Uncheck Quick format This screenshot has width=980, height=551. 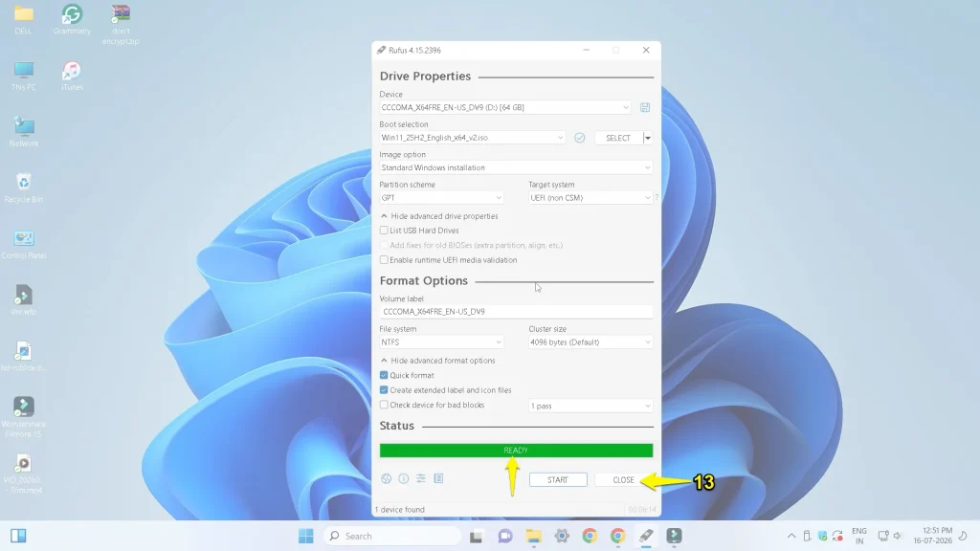[x=384, y=375]
